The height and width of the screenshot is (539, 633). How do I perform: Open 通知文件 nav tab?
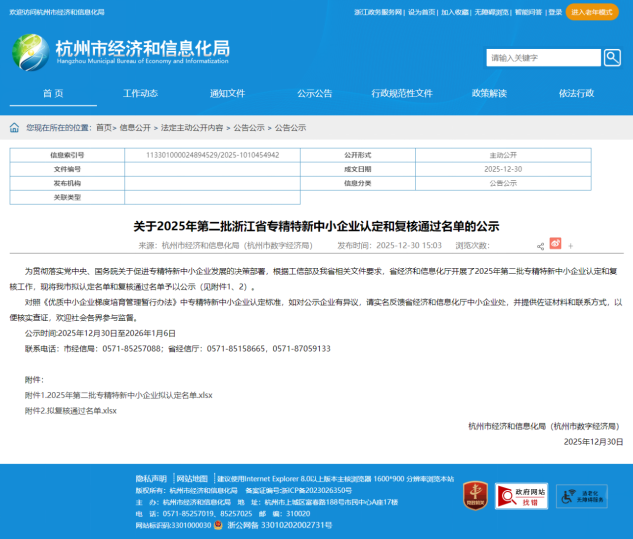227,93
